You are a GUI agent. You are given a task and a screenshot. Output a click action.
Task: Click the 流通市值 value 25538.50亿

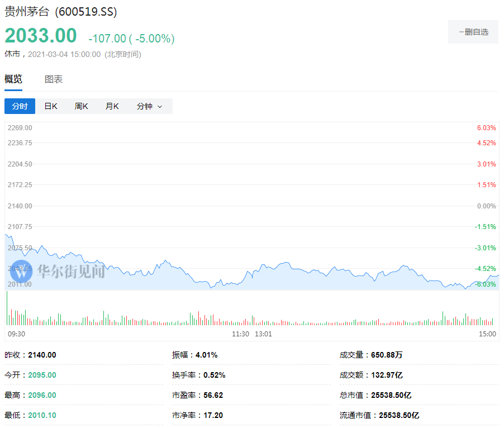click(399, 415)
